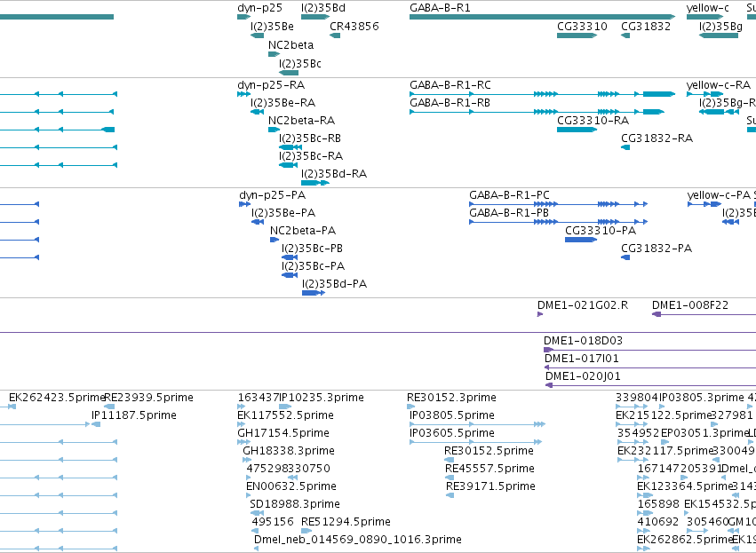
Task: Select the CG31832-PA protein
Action: tap(625, 257)
